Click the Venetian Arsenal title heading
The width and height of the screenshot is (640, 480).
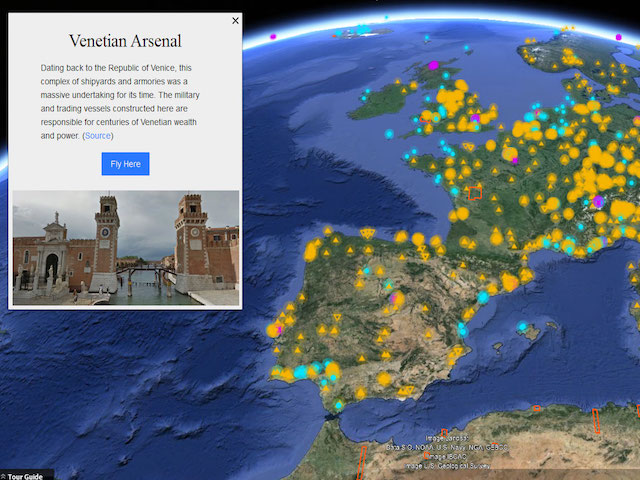(x=125, y=41)
